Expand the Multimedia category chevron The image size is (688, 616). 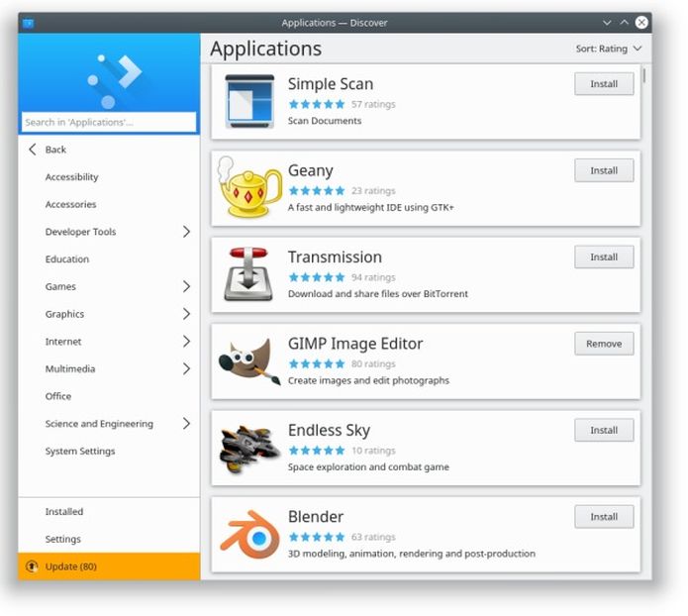click(x=186, y=368)
